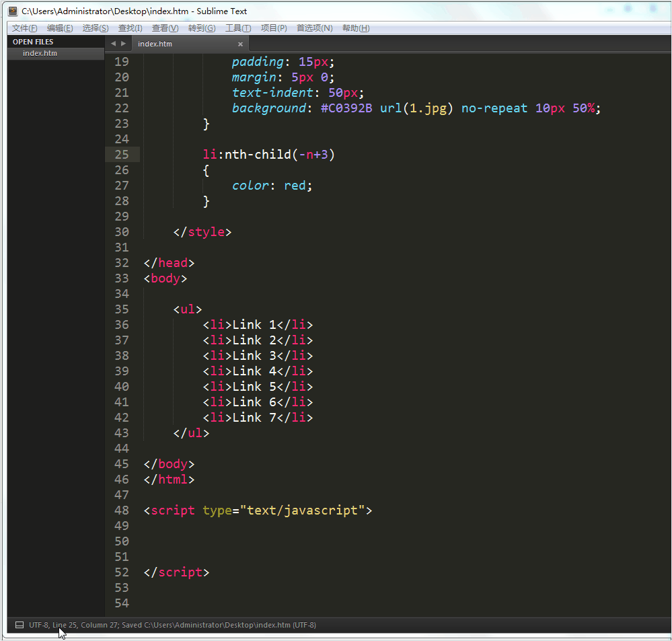Click the closing </head> tag
Image resolution: width=672 pixels, height=641 pixels.
(170, 263)
